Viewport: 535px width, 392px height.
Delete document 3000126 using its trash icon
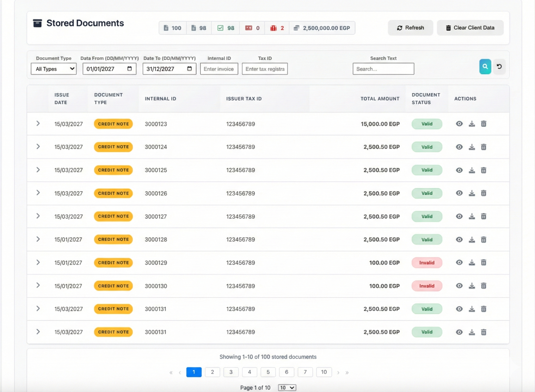(x=484, y=193)
